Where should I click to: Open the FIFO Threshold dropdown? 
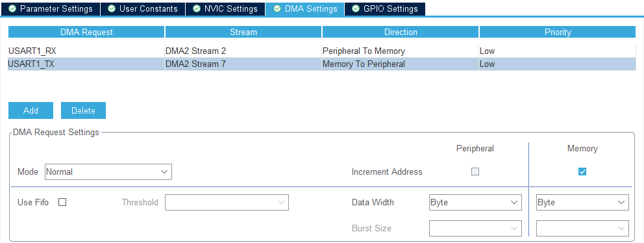click(x=227, y=202)
